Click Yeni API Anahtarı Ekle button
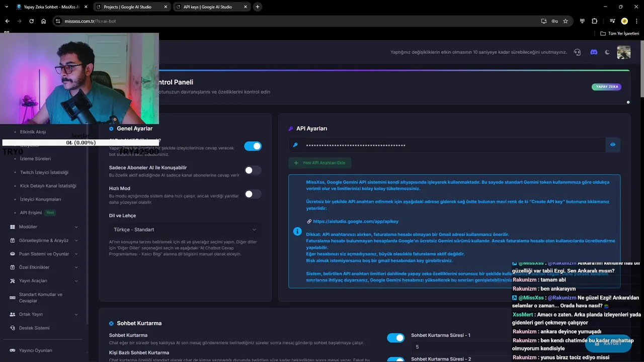 pos(319,163)
